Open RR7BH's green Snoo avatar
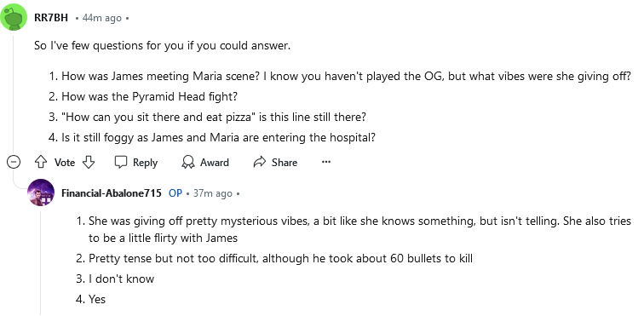644x316 pixels. pyautogui.click(x=14, y=17)
